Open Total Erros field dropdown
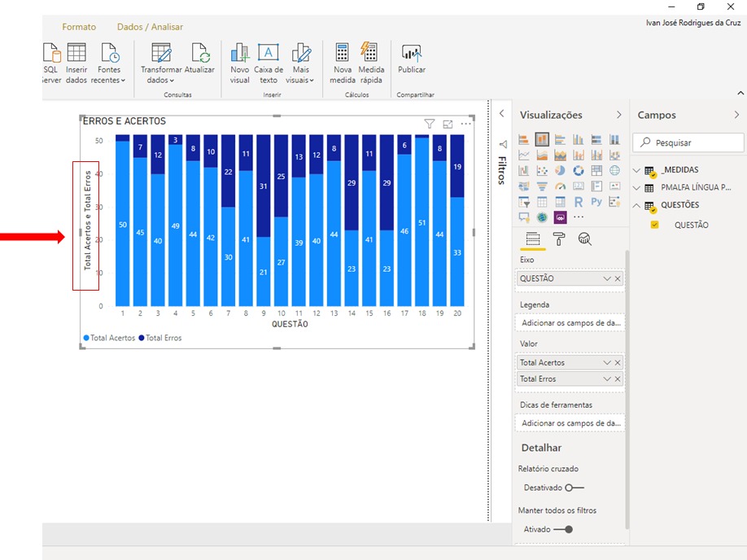747x560 pixels. tap(606, 378)
